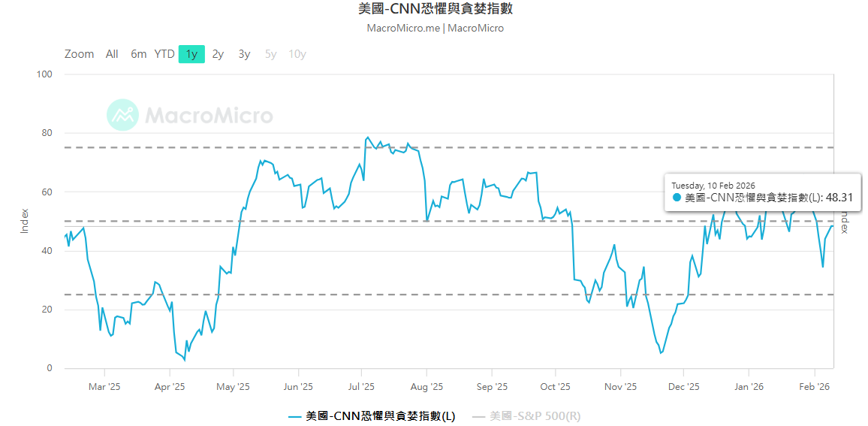Click the Nov '25 x-axis label
Screen dimensions: 868x426
[x=620, y=387]
